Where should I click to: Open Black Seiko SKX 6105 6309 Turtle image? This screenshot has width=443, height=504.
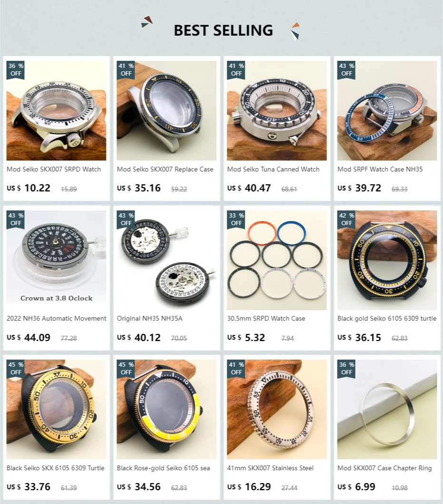56,409
